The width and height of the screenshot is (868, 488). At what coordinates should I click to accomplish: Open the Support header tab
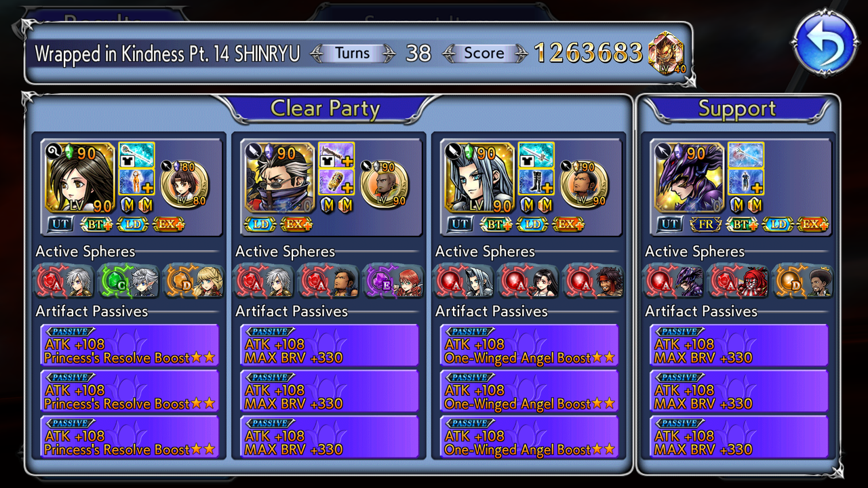(736, 109)
